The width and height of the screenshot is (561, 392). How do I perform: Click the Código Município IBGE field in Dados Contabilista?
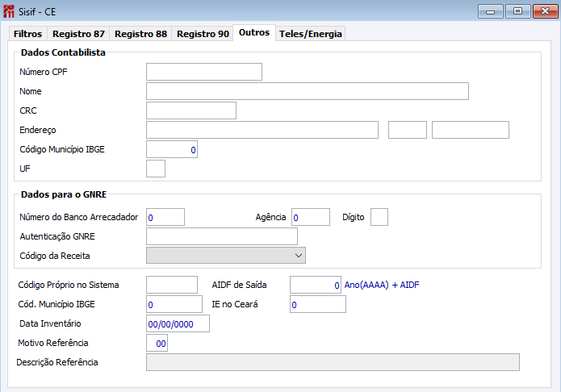(172, 149)
